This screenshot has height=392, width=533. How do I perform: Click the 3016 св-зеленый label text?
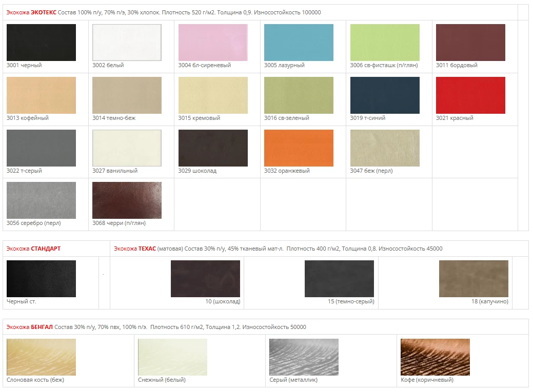pyautogui.click(x=286, y=118)
